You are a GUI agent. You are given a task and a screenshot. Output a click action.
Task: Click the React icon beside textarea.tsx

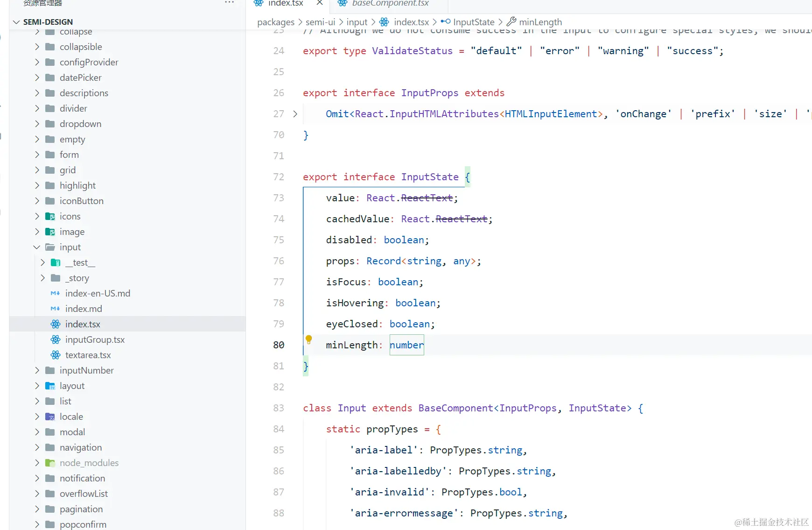56,355
